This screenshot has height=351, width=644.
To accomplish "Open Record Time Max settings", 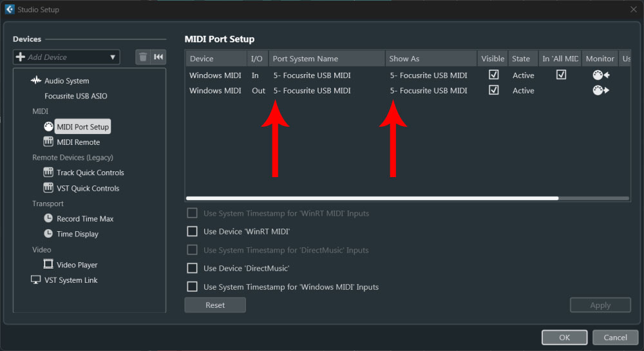I will click(x=85, y=219).
